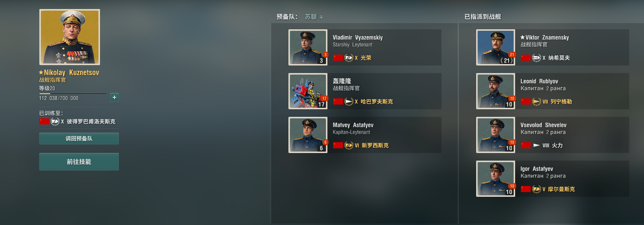This screenshot has height=225, width=644.
Task: Select Vladimir Vyazemskiy's portrait
Action: point(308,47)
